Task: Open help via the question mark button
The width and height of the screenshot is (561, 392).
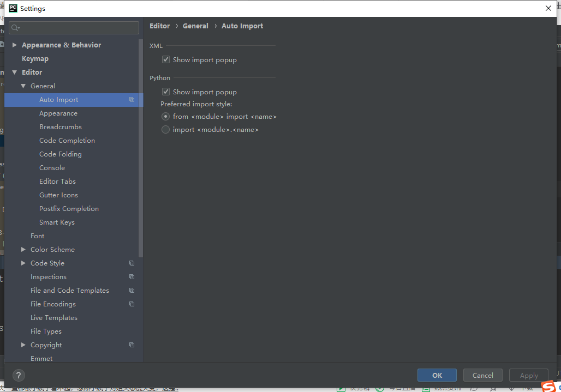Action: coord(19,375)
